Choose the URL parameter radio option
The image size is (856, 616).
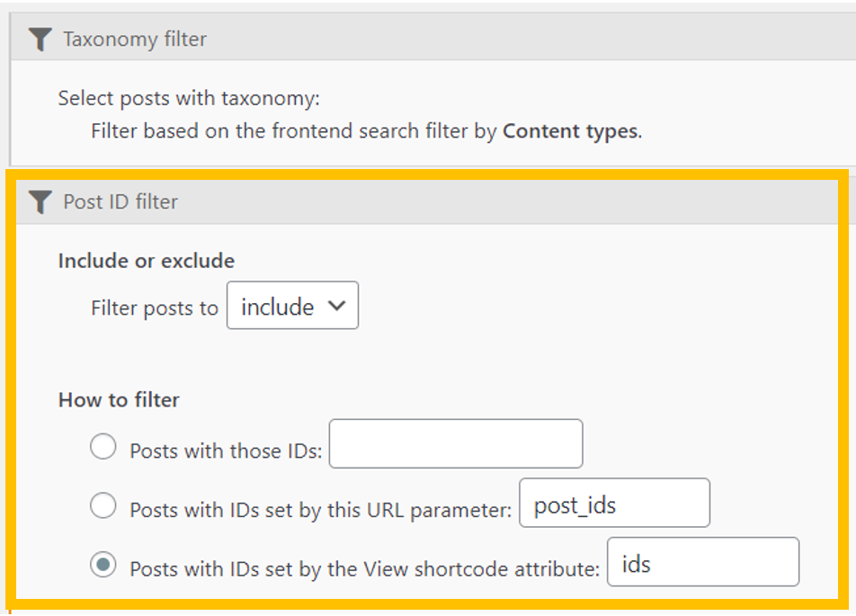click(x=103, y=506)
